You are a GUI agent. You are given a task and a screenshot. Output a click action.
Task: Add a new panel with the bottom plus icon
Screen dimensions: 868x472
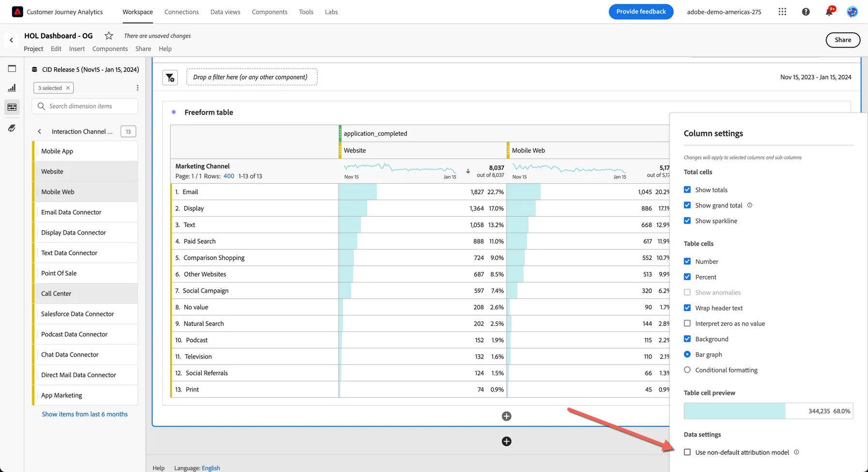point(507,441)
